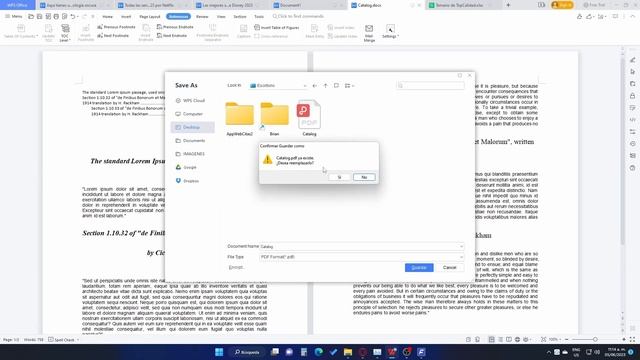Screen dimensions: 640x360
Task: Click Insert Table of Figures
Action: [x=277, y=27]
